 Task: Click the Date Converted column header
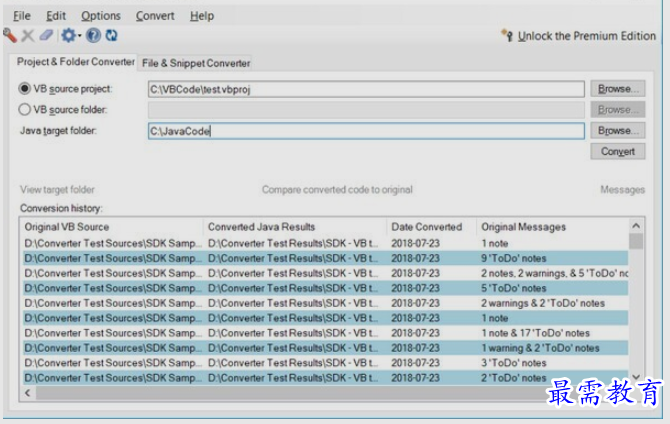coord(432,227)
